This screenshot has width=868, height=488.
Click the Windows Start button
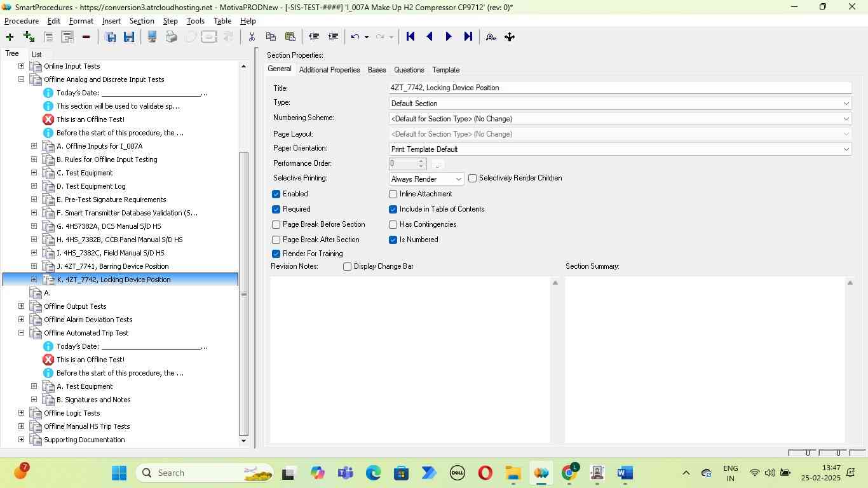(119, 473)
